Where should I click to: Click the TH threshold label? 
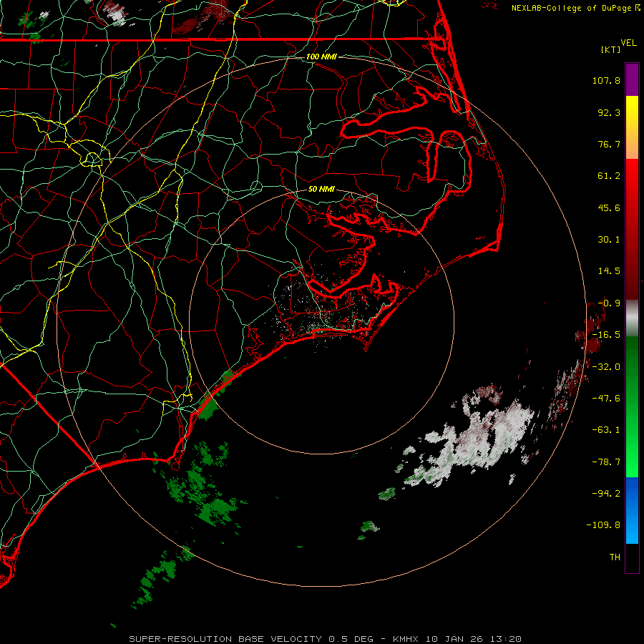615,557
